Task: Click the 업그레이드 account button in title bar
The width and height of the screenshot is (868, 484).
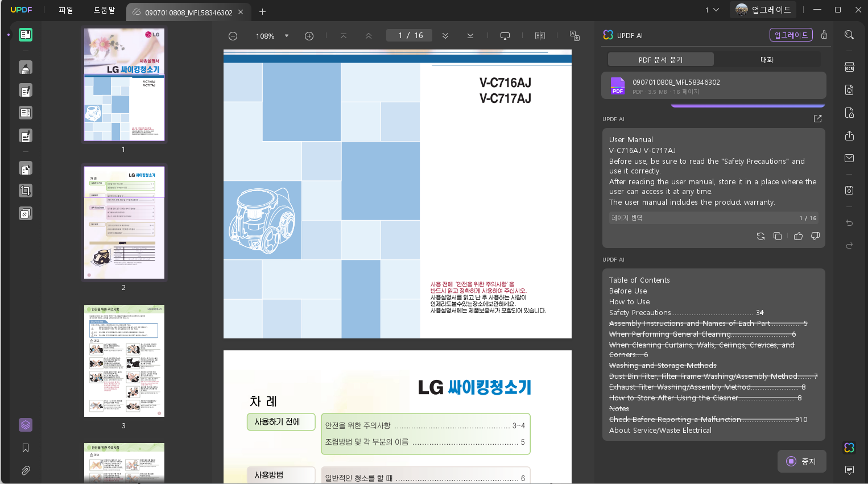Action: click(x=763, y=10)
